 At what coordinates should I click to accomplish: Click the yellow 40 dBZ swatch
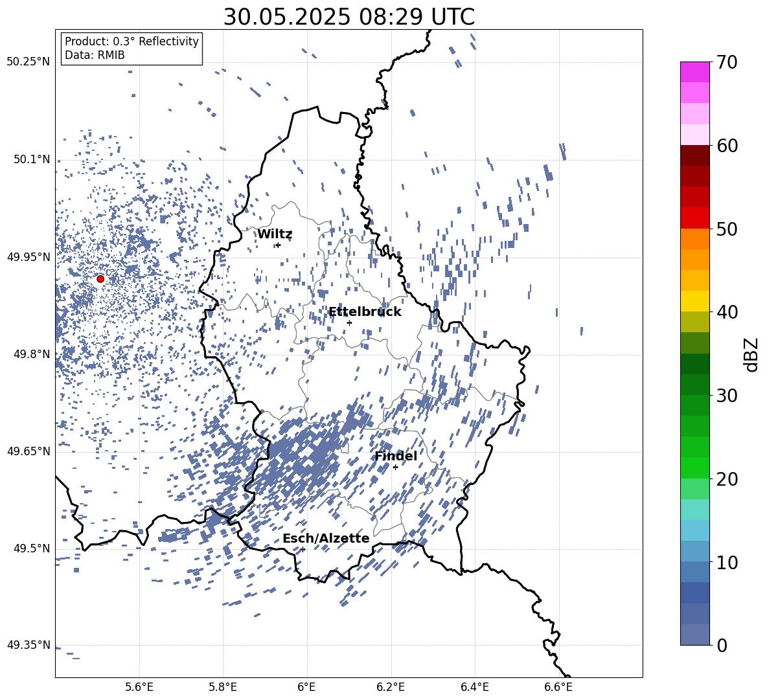(x=694, y=301)
